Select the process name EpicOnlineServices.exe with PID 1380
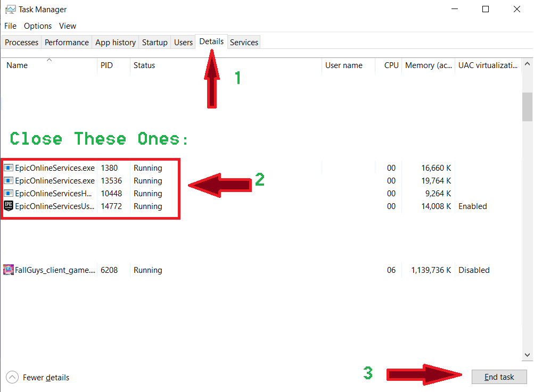 [55, 168]
